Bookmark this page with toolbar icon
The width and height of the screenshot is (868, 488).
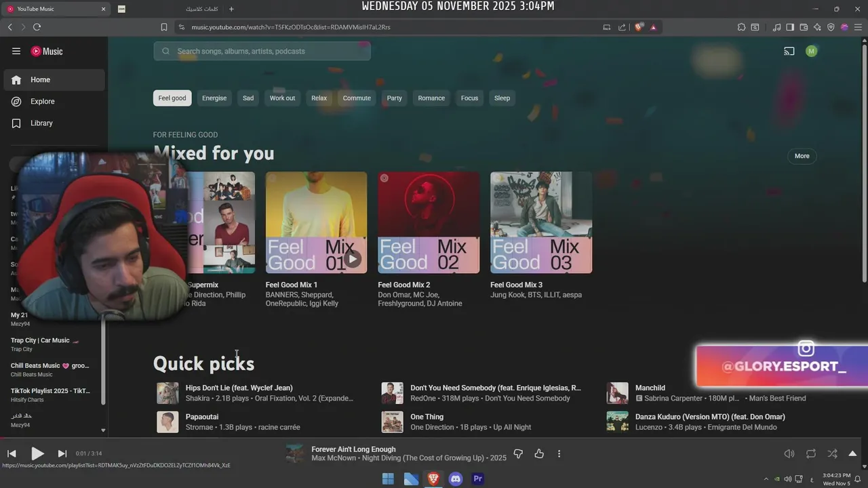click(x=164, y=27)
